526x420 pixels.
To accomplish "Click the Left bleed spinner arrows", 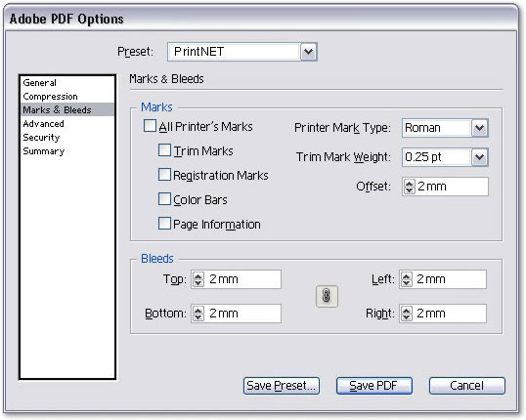I will coord(407,279).
